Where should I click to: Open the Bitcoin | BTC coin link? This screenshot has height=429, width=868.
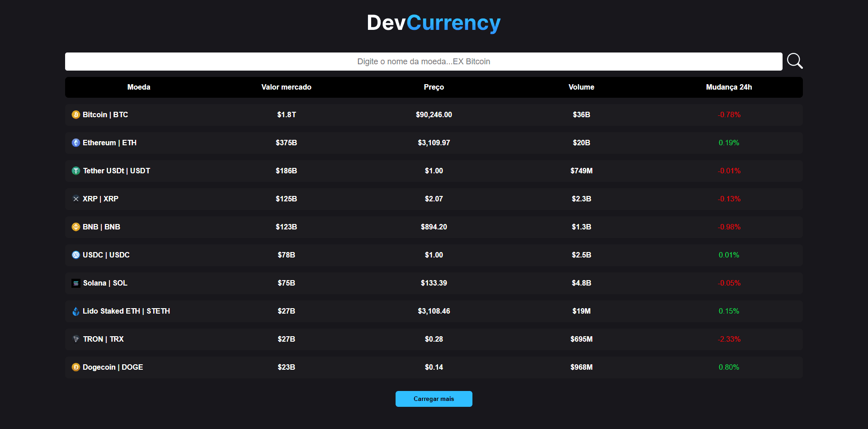(x=105, y=115)
